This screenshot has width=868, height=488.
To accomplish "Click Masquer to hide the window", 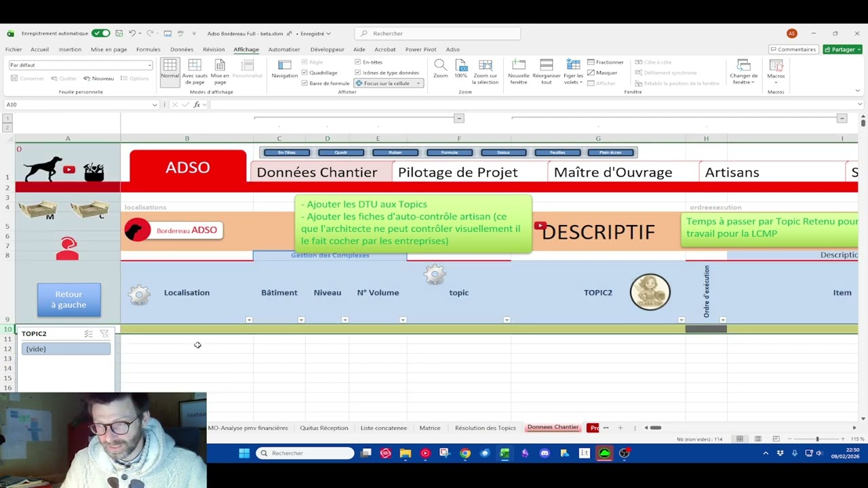I will (x=602, y=73).
